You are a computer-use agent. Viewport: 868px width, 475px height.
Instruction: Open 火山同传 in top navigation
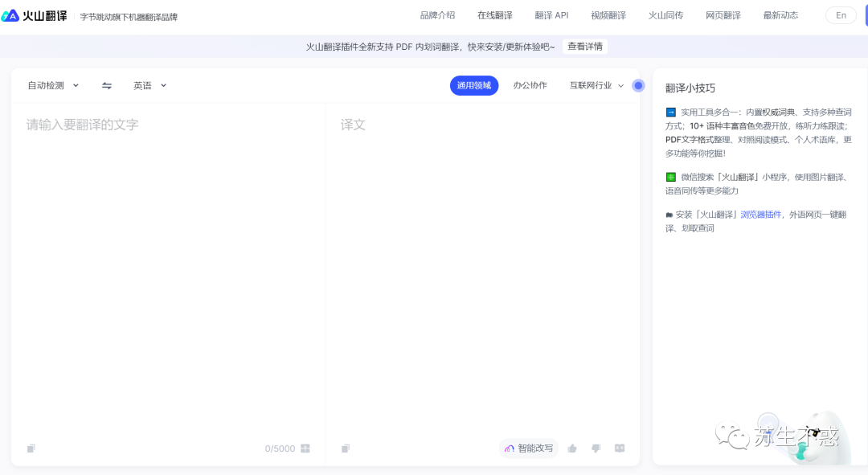(x=665, y=15)
